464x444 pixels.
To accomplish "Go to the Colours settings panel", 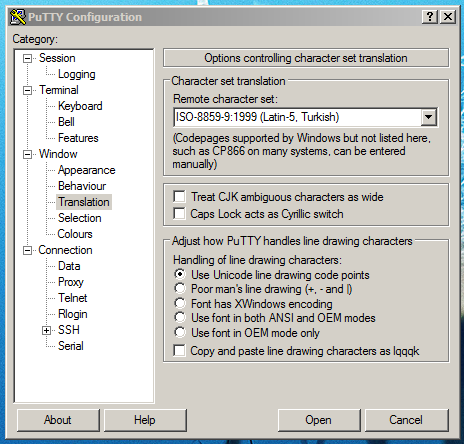I will tap(75, 234).
